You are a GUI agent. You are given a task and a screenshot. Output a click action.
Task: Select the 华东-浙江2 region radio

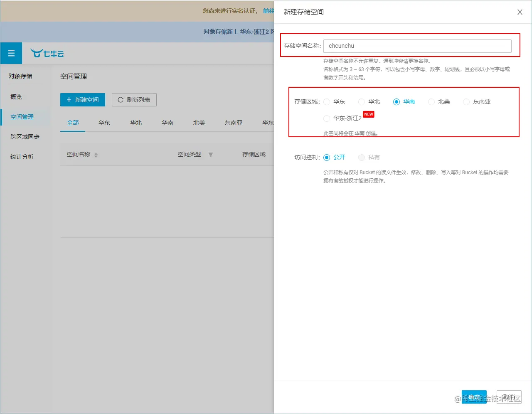point(327,118)
